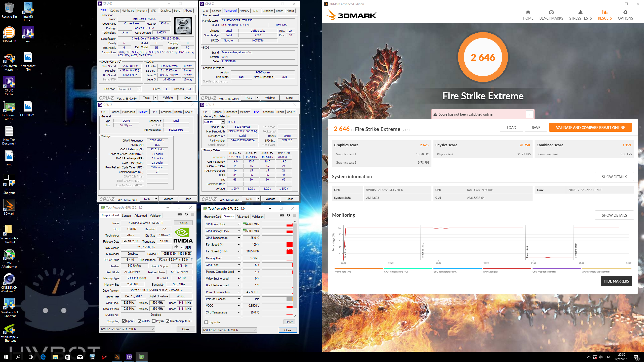Toggle DirectCompute 5.0 checkbox in GPU-Z

(x=168, y=321)
